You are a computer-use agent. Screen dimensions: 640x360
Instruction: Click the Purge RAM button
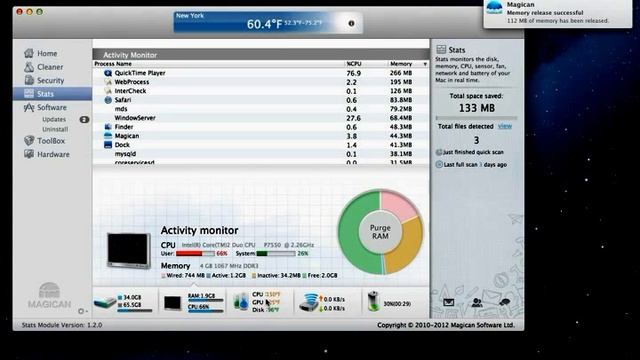[x=380, y=232]
